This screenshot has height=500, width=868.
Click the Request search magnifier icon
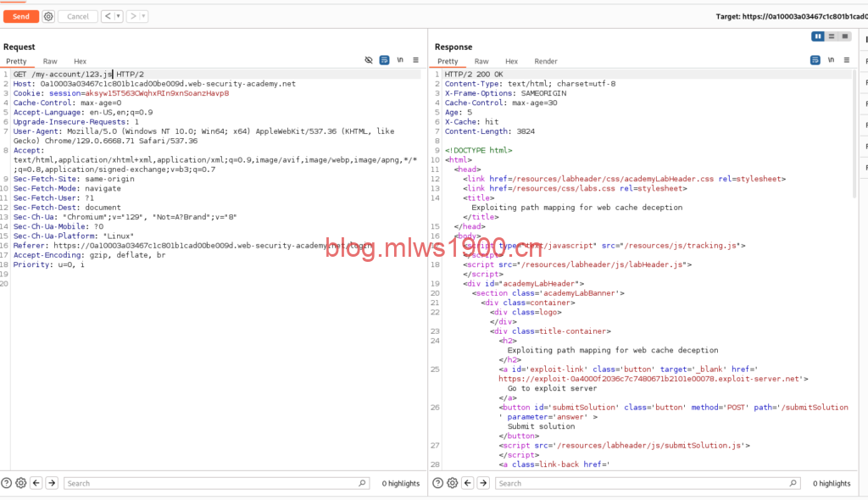(x=362, y=483)
